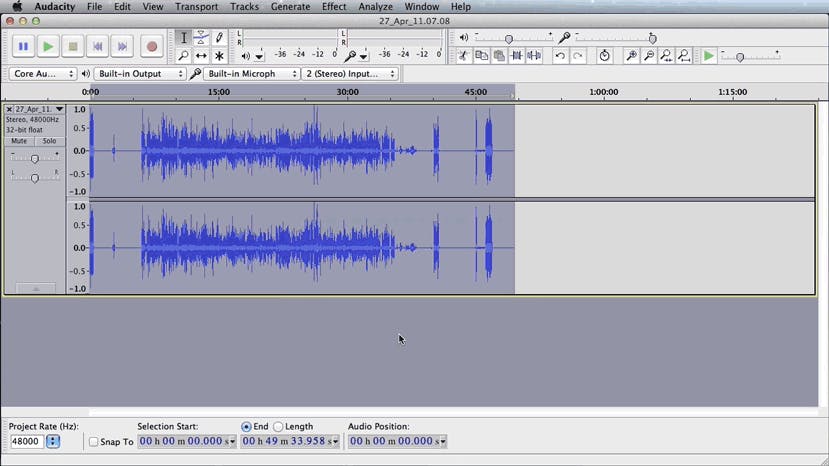Click the Trim audio icon
The height and width of the screenshot is (466, 829).
pyautogui.click(x=516, y=56)
